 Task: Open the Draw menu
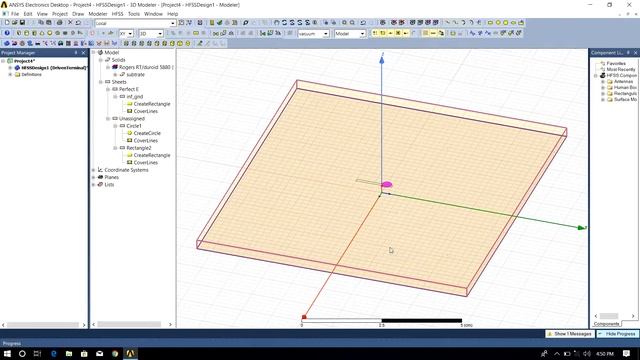pyautogui.click(x=78, y=13)
